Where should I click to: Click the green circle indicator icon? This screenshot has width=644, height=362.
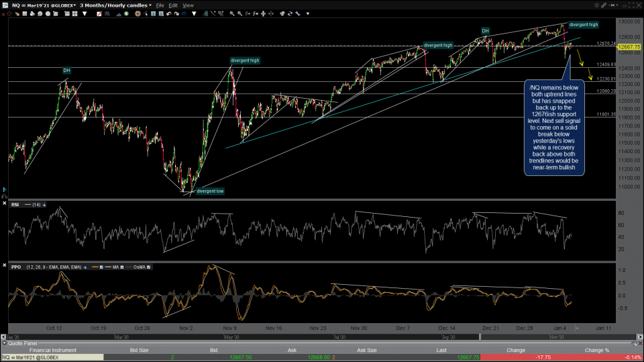126,13
